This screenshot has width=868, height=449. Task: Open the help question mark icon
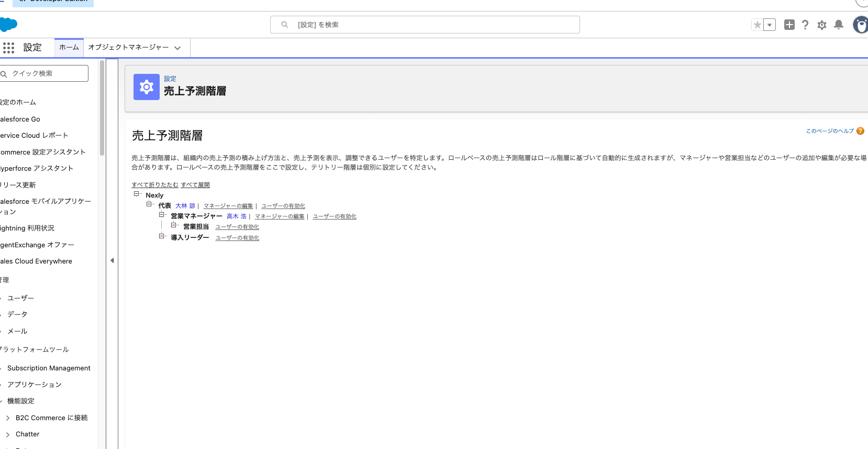(805, 25)
